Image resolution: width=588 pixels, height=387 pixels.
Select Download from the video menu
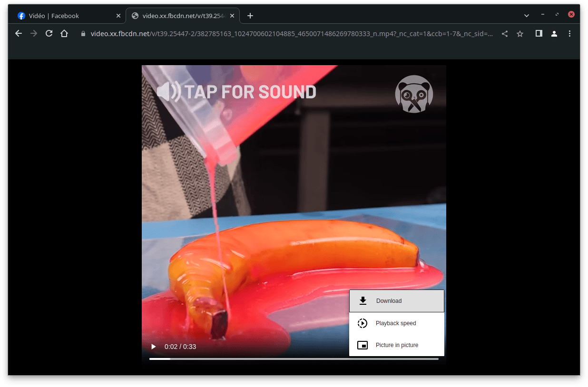point(396,301)
